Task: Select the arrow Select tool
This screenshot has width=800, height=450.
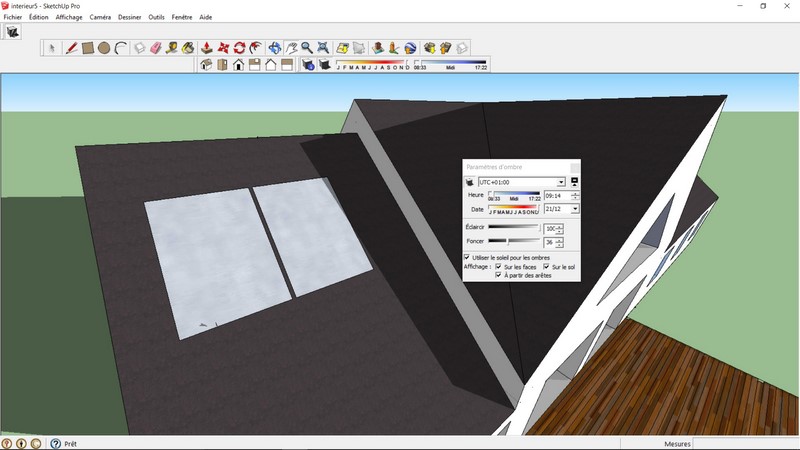Action: coord(52,48)
